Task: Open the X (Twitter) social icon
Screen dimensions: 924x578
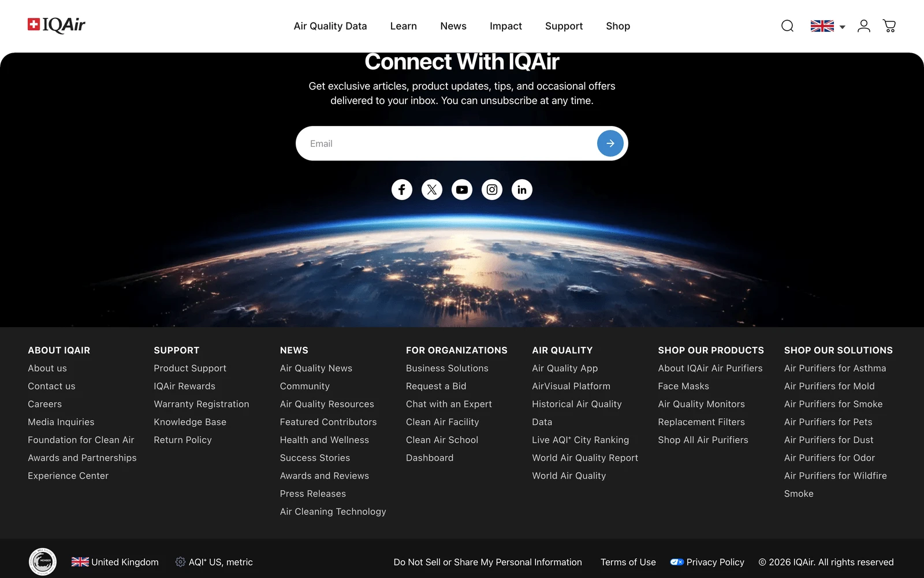Action: coord(432,190)
